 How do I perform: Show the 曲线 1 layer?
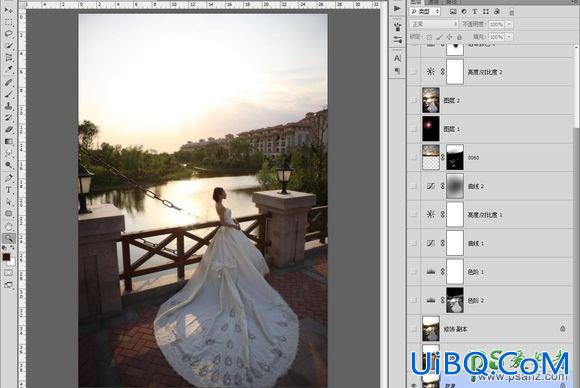pos(414,243)
